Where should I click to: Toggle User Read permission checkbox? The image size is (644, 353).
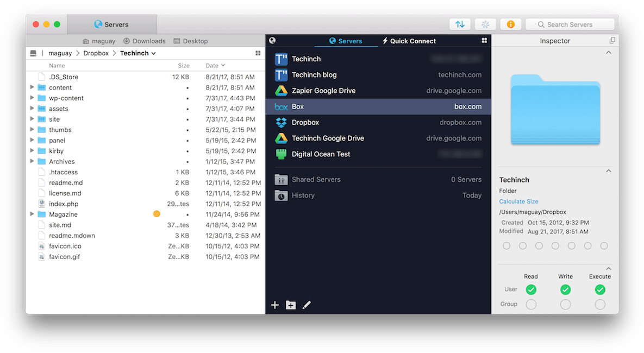pyautogui.click(x=531, y=289)
